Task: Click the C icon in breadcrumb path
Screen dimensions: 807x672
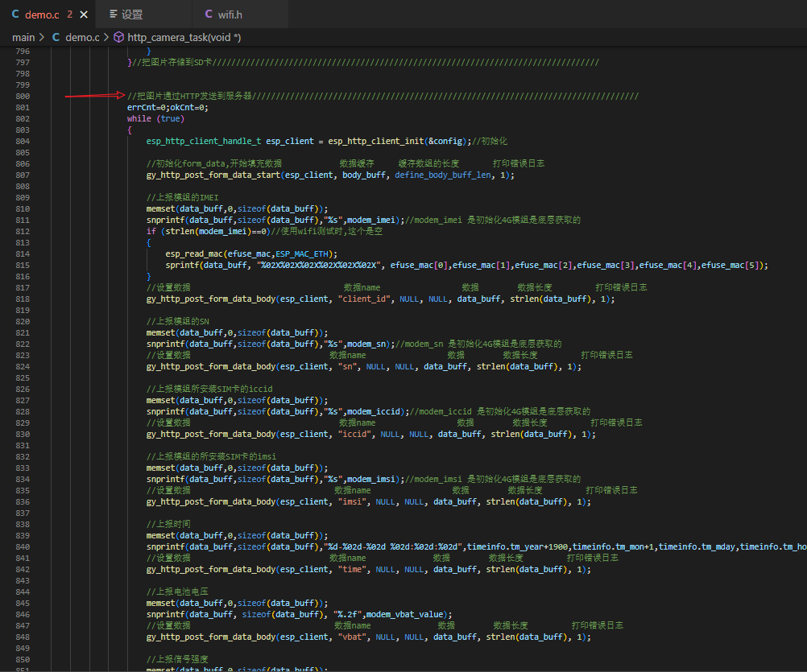Action: click(56, 37)
